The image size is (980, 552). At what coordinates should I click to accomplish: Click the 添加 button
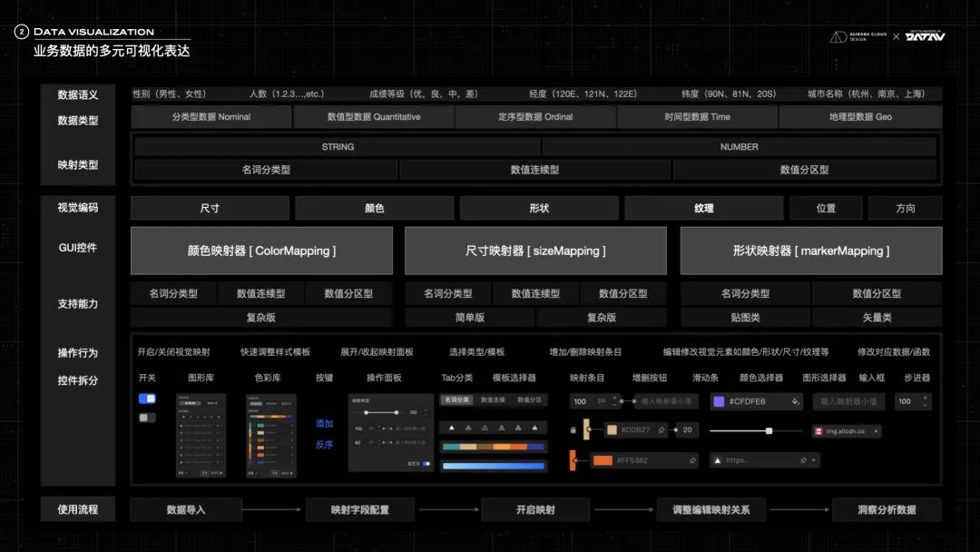pyautogui.click(x=324, y=424)
